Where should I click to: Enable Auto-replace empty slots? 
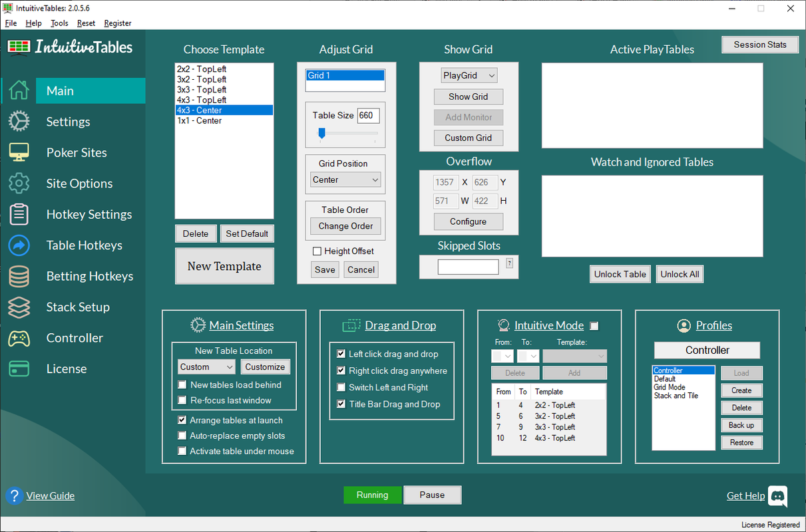click(182, 436)
